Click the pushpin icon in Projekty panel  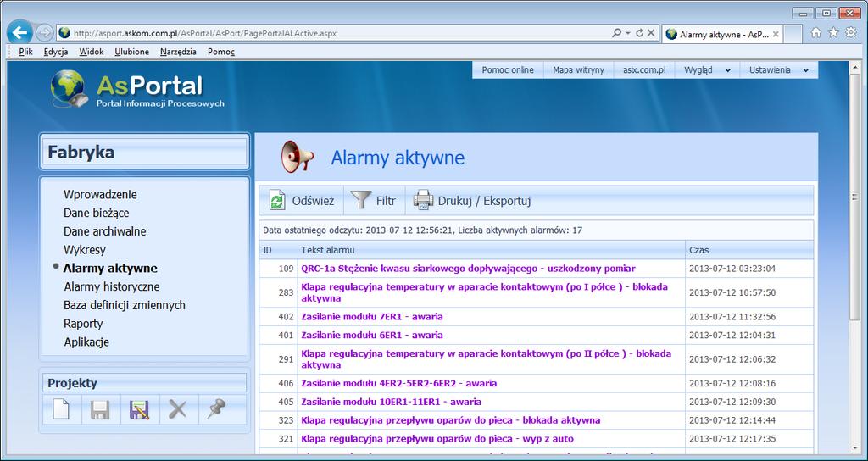click(x=216, y=409)
